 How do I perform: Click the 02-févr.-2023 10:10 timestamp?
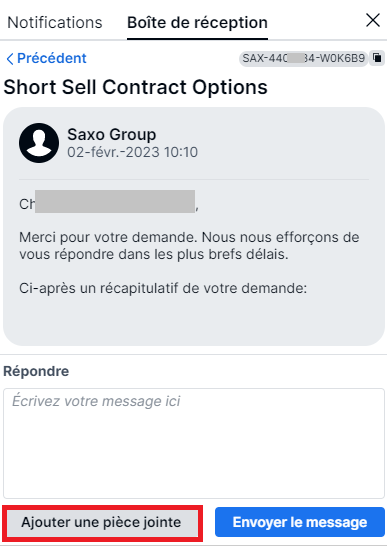[132, 152]
